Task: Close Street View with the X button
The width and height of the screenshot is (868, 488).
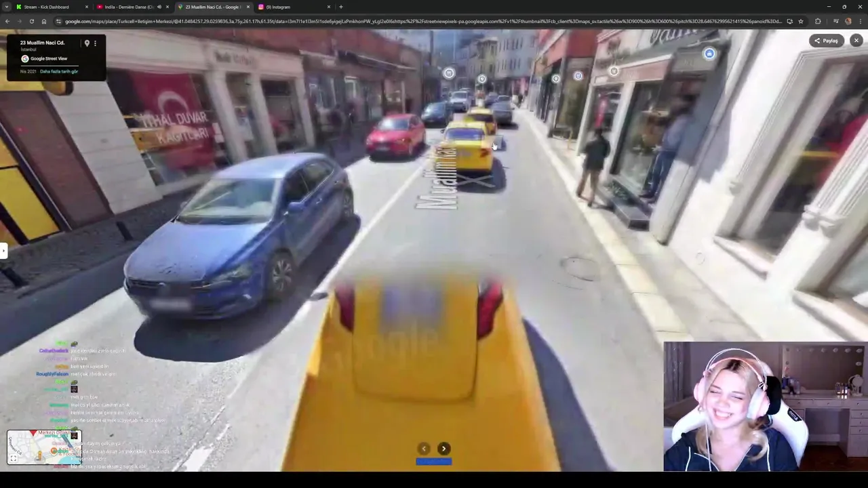Action: coord(856,41)
